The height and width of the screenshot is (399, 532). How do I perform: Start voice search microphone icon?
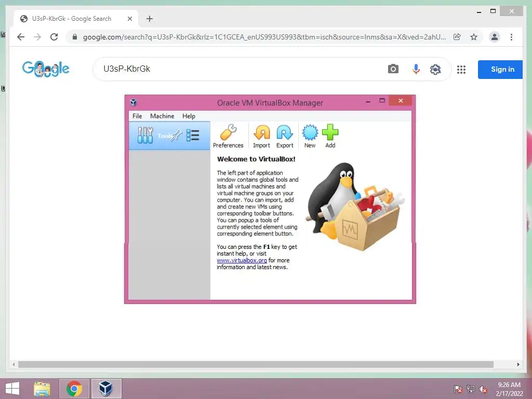416,69
